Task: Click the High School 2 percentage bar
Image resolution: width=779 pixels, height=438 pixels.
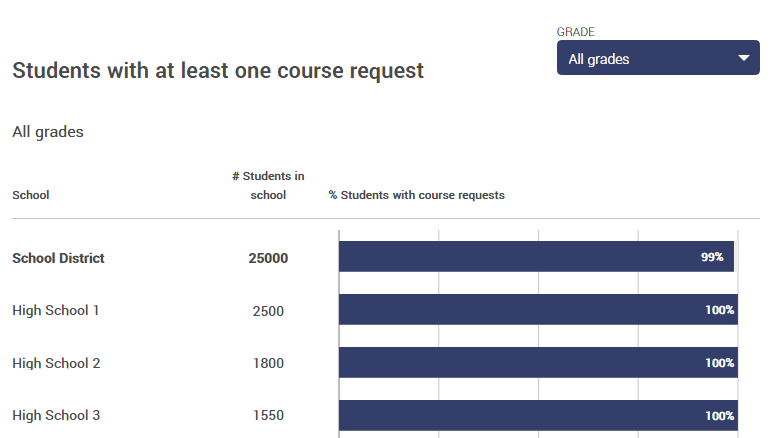Action: [x=520, y=363]
